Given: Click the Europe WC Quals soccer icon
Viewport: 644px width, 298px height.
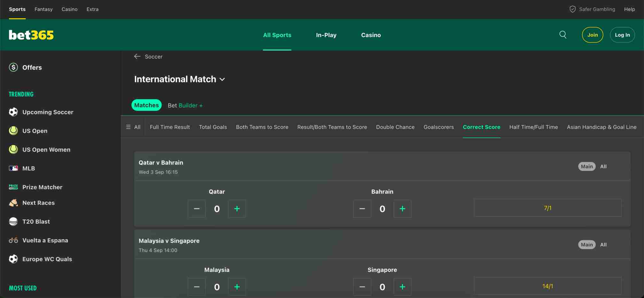Looking at the screenshot, I should click(13, 259).
